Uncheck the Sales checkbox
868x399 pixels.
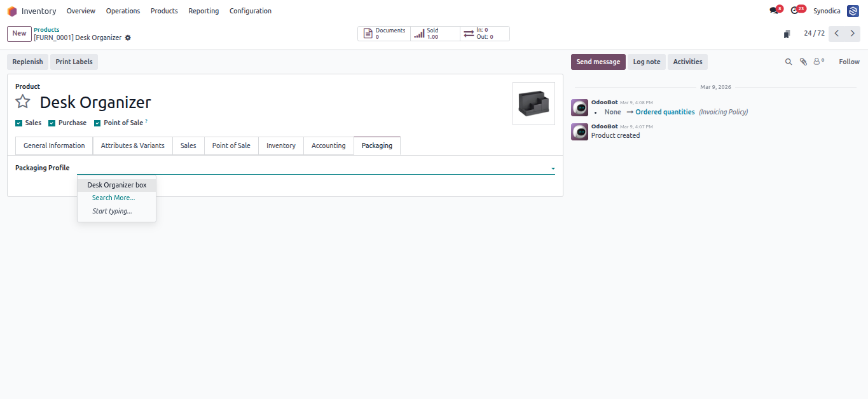18,123
